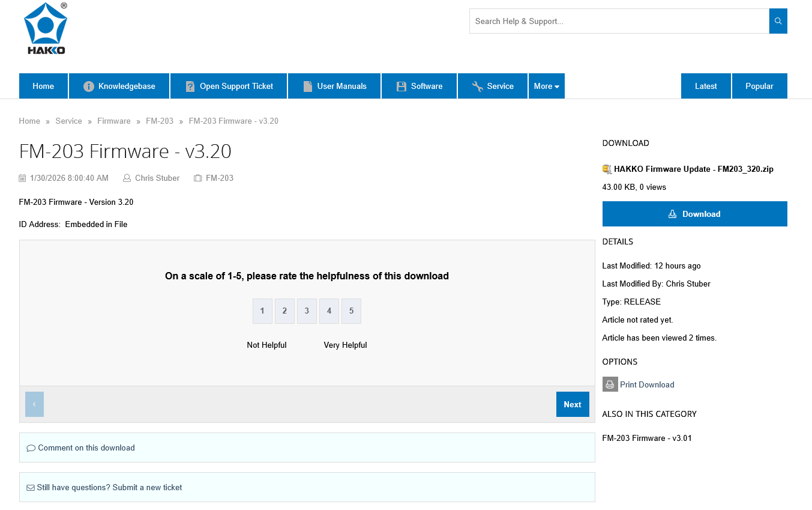Open FM-203 Firmware v3.01 link

coord(646,438)
